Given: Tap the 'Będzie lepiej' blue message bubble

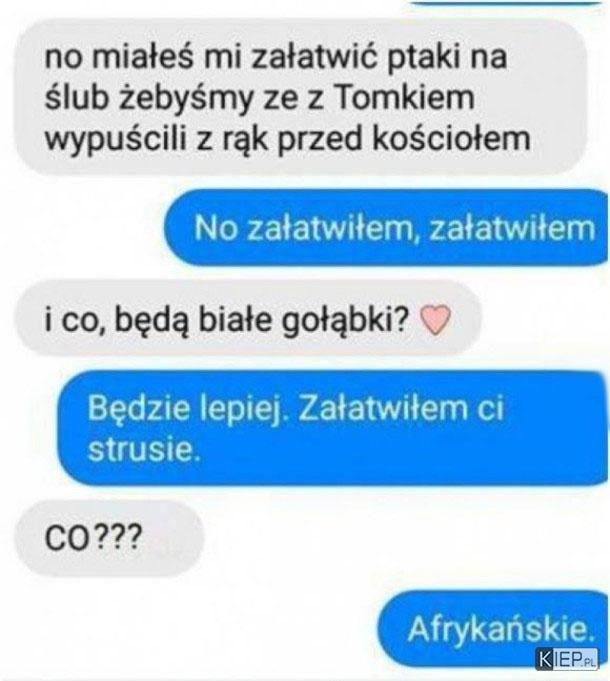Looking at the screenshot, I should [333, 428].
